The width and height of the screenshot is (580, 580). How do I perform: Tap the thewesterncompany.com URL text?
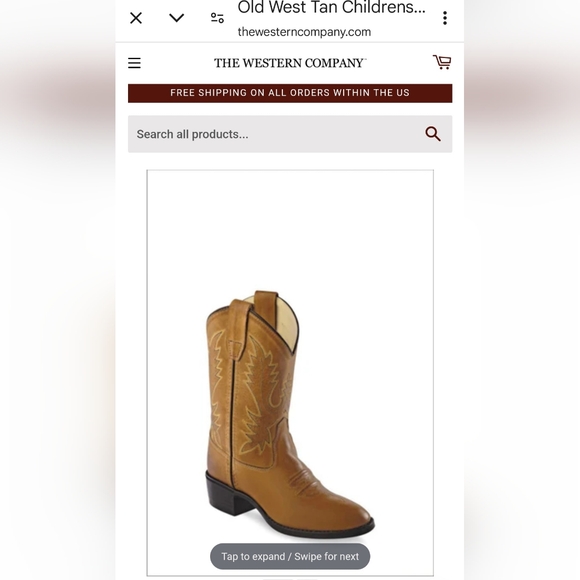(304, 32)
